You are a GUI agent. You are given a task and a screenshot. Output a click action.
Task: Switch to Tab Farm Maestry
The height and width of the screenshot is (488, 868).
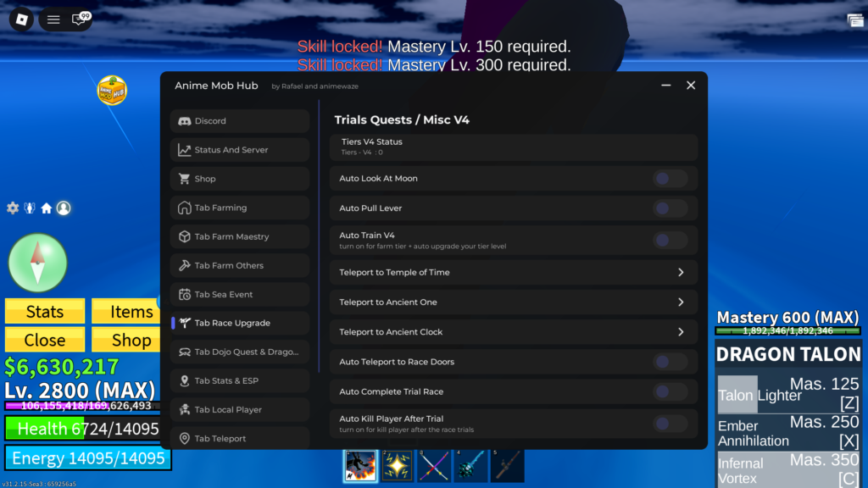[240, 236]
